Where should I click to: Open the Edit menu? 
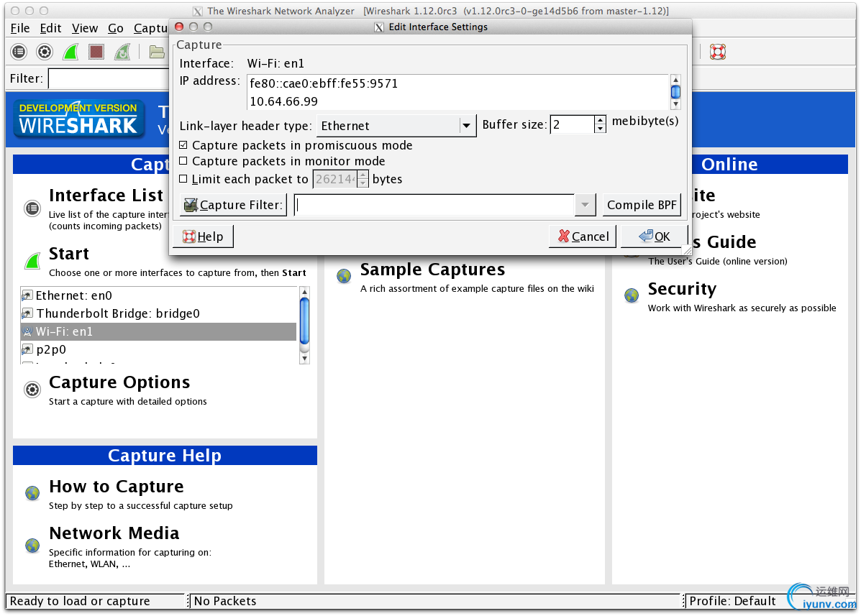[x=50, y=29]
